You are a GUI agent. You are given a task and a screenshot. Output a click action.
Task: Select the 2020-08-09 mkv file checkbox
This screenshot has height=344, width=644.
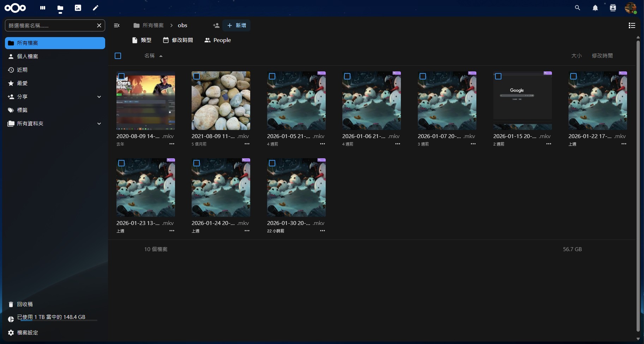click(x=121, y=76)
